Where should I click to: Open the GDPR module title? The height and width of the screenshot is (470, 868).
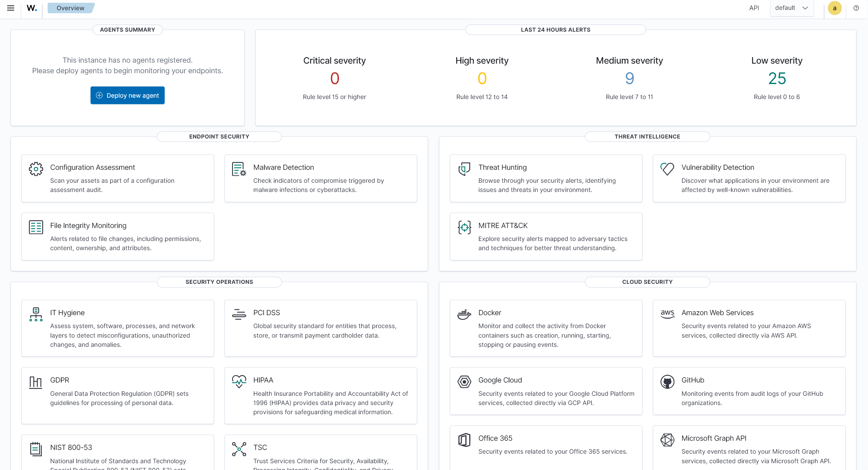[60, 380]
